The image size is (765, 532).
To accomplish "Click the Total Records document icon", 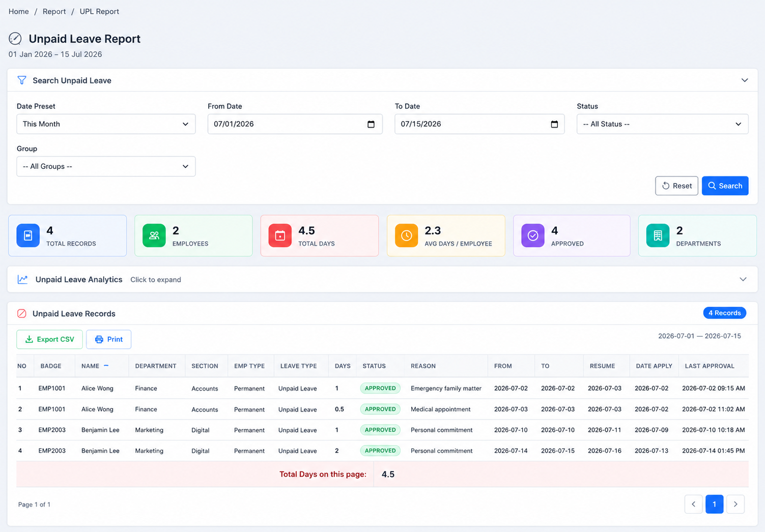I will [x=28, y=235].
